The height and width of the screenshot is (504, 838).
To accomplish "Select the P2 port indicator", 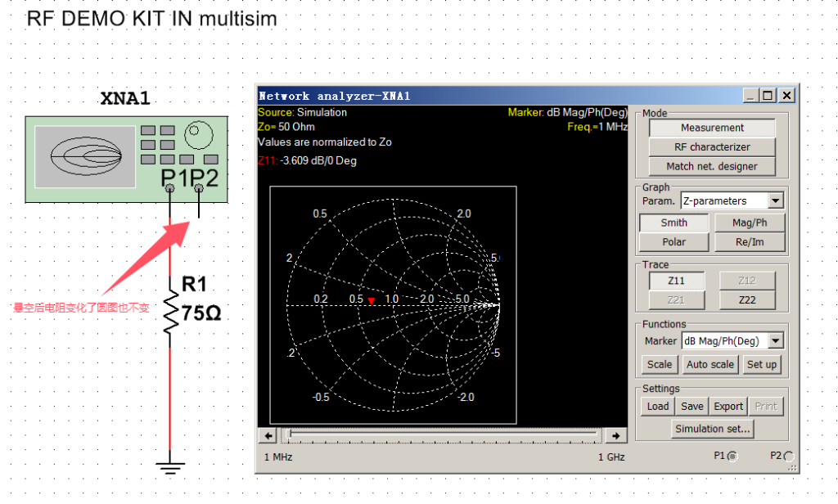I will pos(789,456).
